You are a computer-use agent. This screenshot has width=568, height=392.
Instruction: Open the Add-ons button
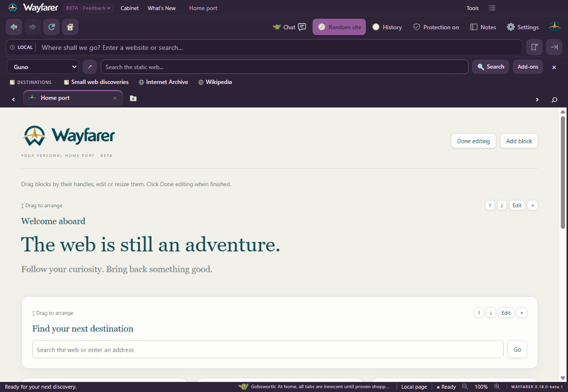[x=528, y=67]
